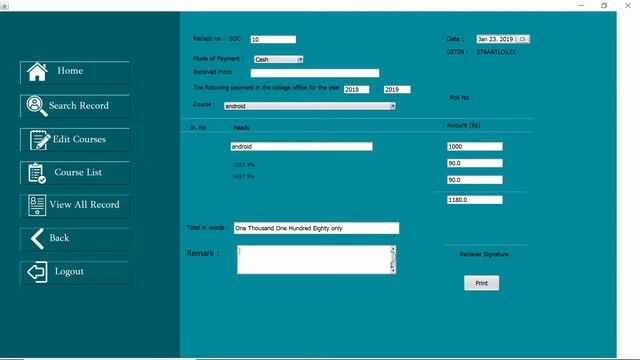
Task: Open View All Record label in sidebar
Action: point(84,204)
